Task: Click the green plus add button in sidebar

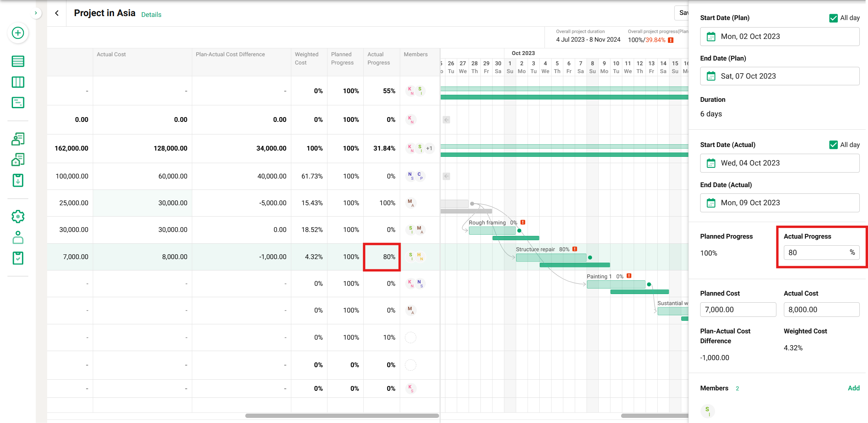Action: pyautogui.click(x=18, y=33)
